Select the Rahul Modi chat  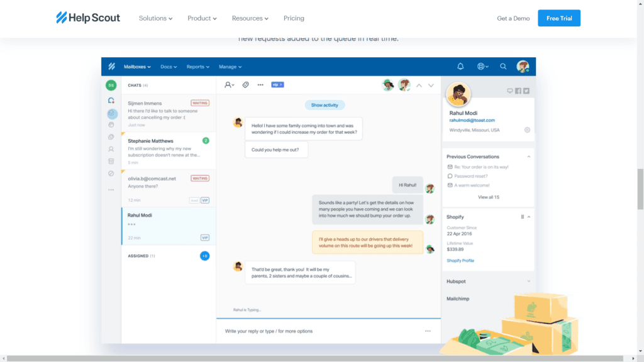click(x=169, y=226)
